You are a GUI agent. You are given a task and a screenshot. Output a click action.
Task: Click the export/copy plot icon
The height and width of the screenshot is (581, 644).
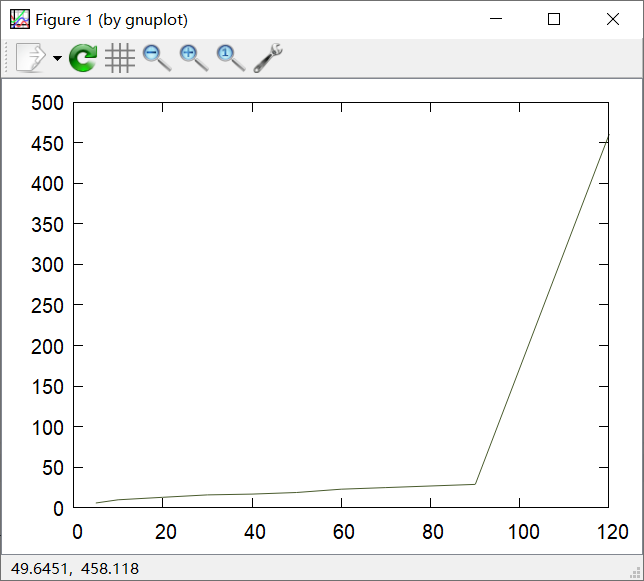31,58
